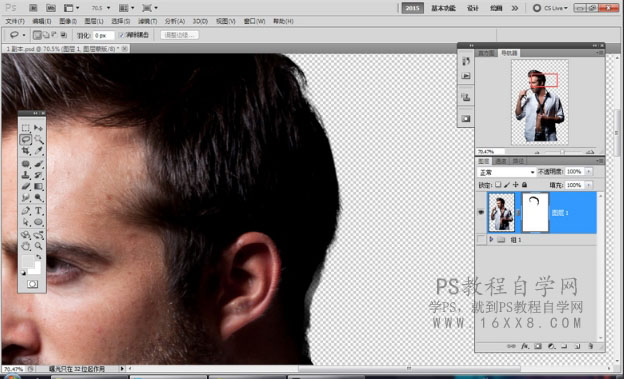
Task: Choose New Selection mode in options bar
Action: click(x=37, y=35)
